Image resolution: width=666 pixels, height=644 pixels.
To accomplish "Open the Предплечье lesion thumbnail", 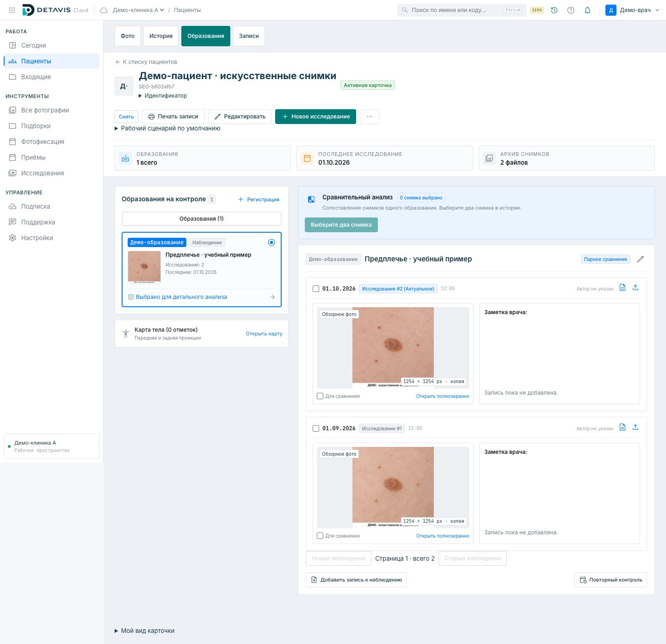I will (x=144, y=267).
